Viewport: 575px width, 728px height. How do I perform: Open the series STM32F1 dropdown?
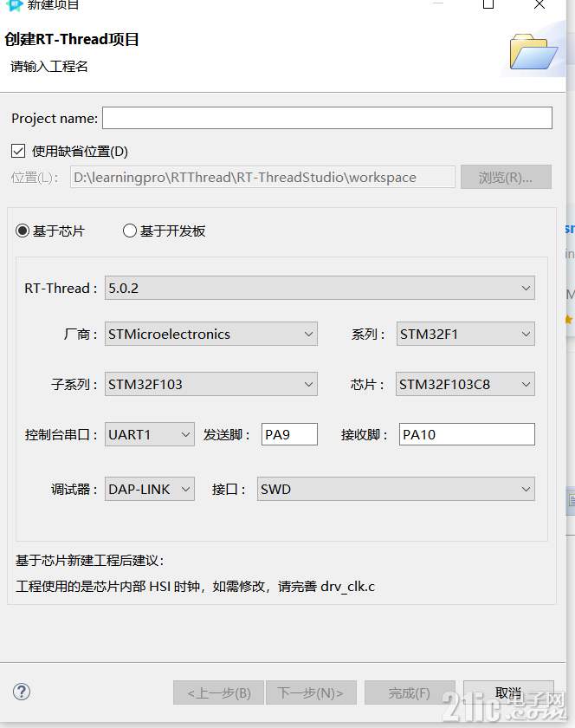pos(466,334)
